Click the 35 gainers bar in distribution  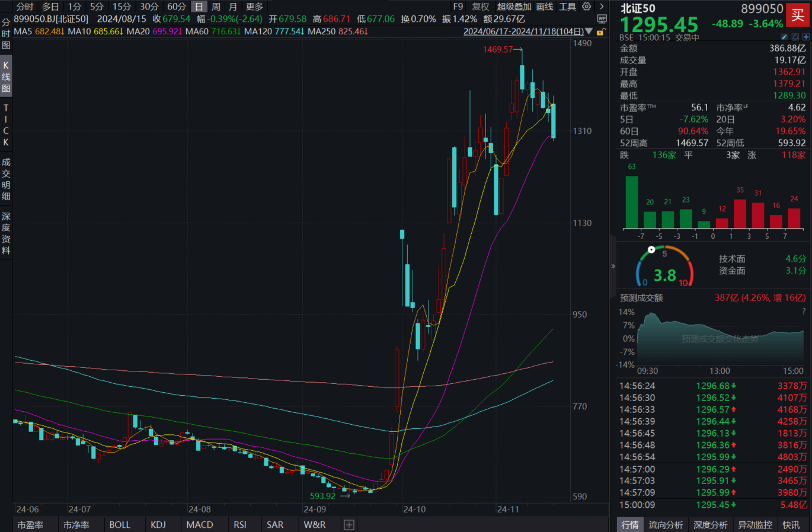(740, 214)
